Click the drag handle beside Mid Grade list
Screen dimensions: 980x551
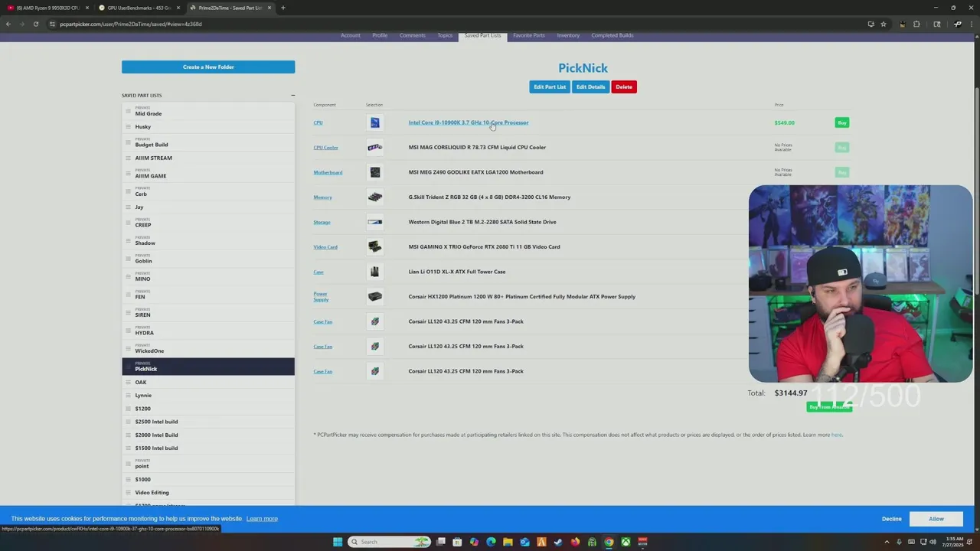click(x=128, y=111)
